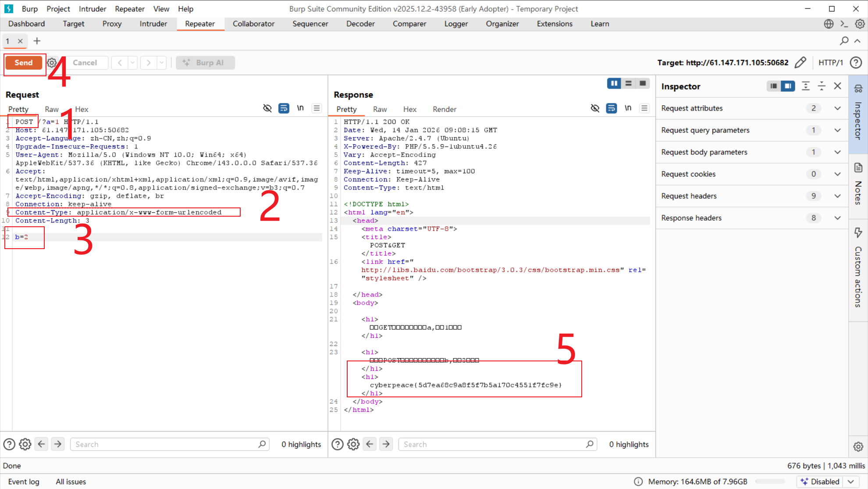The width and height of the screenshot is (868, 489).
Task: Click the top-right Burp settings gear
Action: 860,24
